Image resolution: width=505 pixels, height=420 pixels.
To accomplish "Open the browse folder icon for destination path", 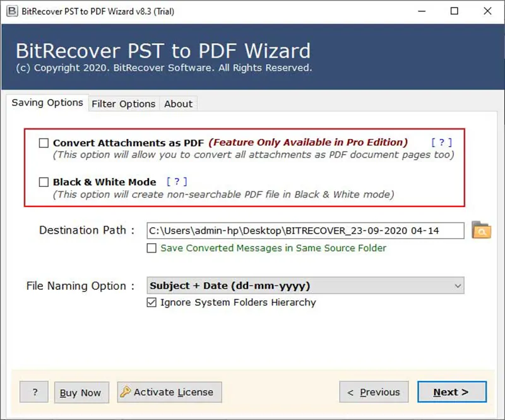I will pos(481,230).
